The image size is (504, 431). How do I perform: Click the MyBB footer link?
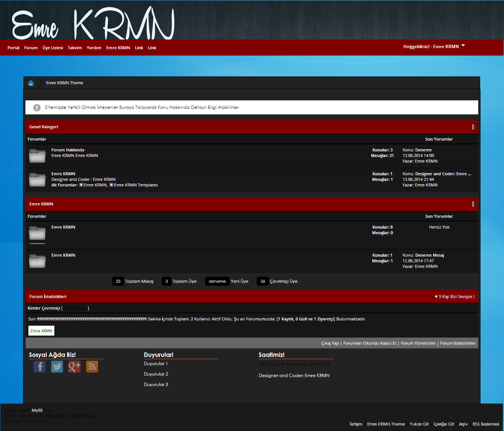pos(37,410)
